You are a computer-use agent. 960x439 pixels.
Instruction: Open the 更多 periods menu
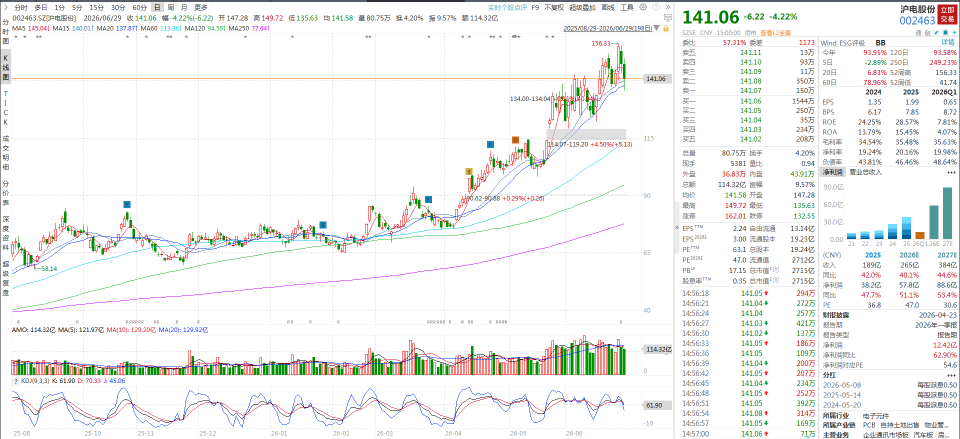click(x=201, y=7)
